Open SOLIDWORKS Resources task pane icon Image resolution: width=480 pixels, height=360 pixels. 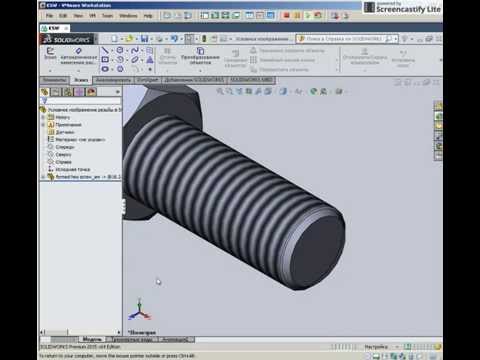(x=438, y=106)
